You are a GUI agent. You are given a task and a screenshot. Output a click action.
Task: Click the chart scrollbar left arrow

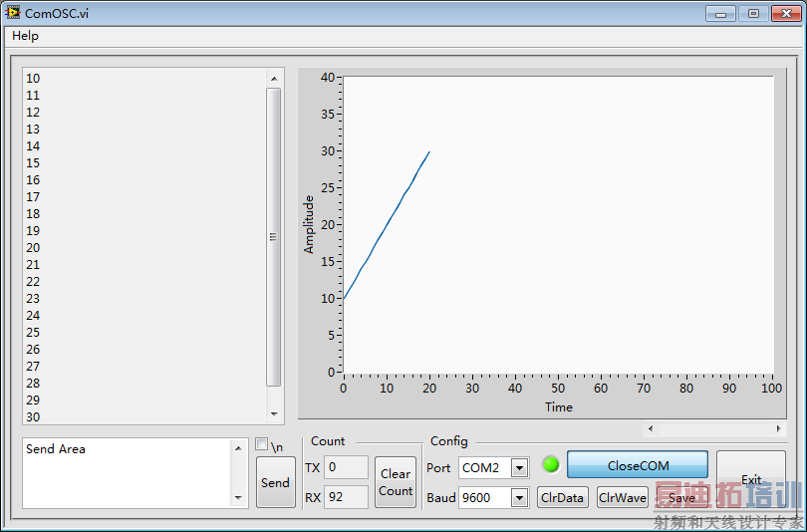coord(651,428)
